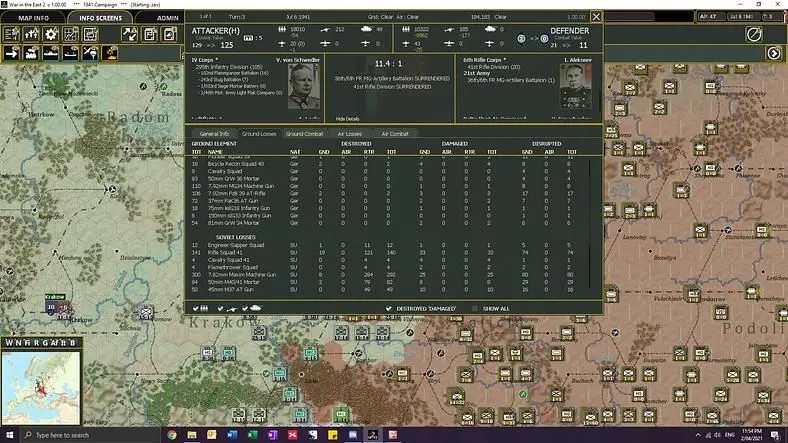
Task: Select the amphibious transport mode icon
Action: (x=70, y=53)
